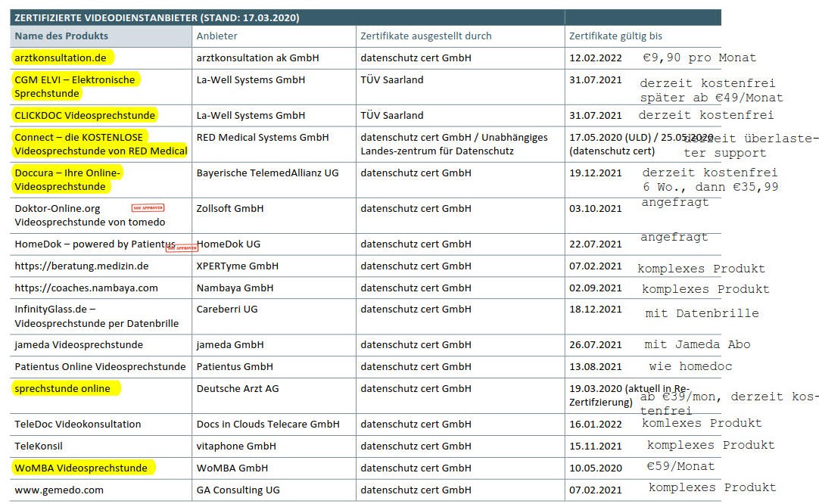Viewport: 819px width, 504px height.
Task: Click the 'Doktor-Online.org' product name
Action: click(x=58, y=208)
